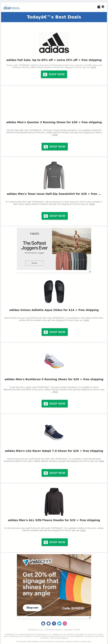Screen dimensions: 108x644
Task: Click the AdChoices icon on Vistaprint ad
Action: tap(90, 618)
